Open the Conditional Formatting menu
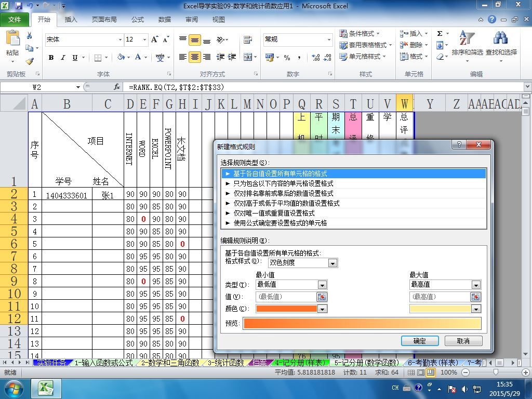 (x=360, y=33)
